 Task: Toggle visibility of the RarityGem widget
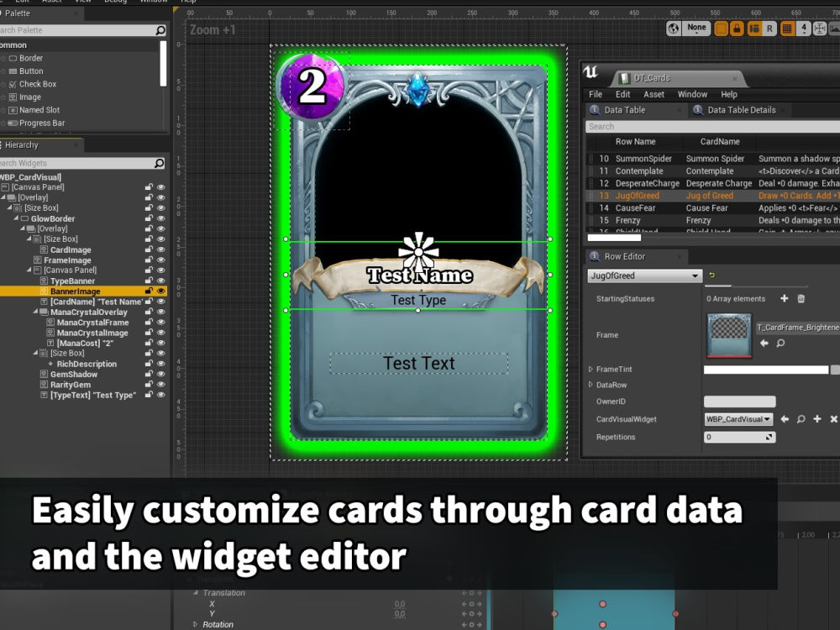click(160, 384)
